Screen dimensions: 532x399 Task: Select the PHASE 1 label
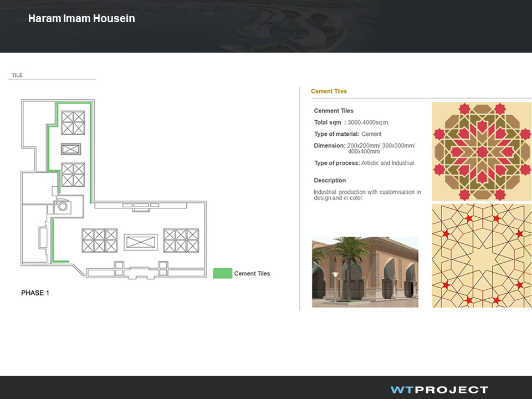tap(35, 293)
